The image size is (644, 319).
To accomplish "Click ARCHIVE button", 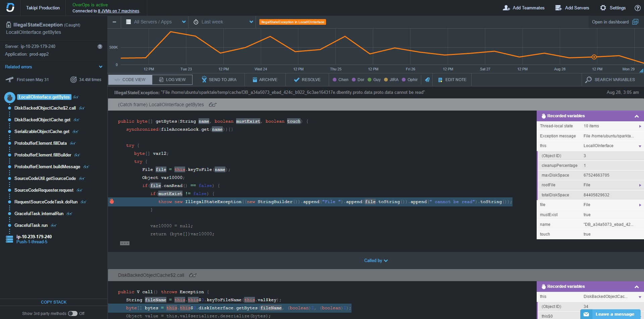I will [x=265, y=80].
